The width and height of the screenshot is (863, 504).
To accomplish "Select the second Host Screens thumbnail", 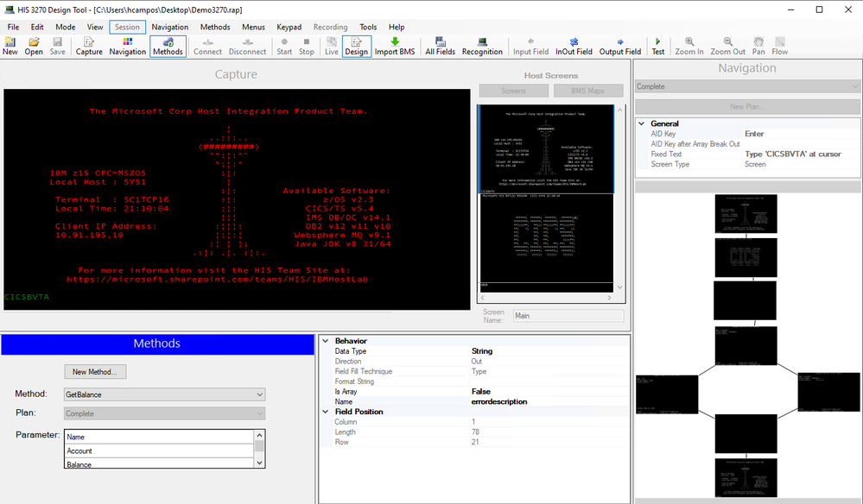I will 547,243.
